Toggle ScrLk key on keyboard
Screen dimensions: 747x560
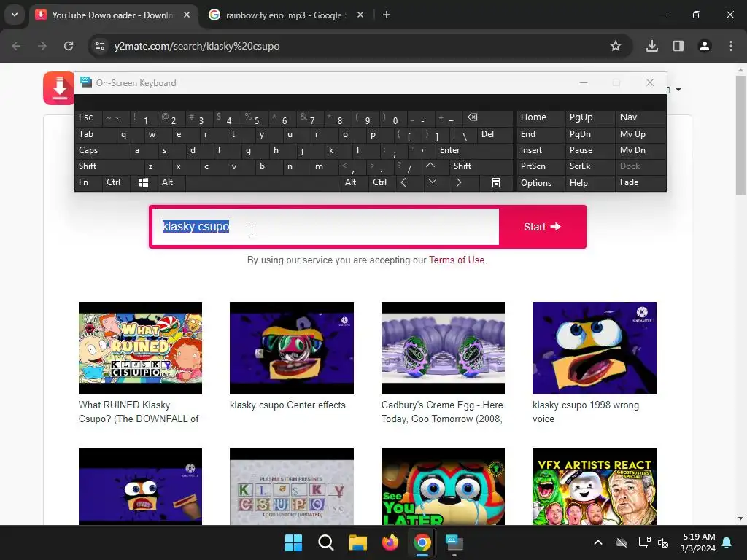pyautogui.click(x=589, y=166)
